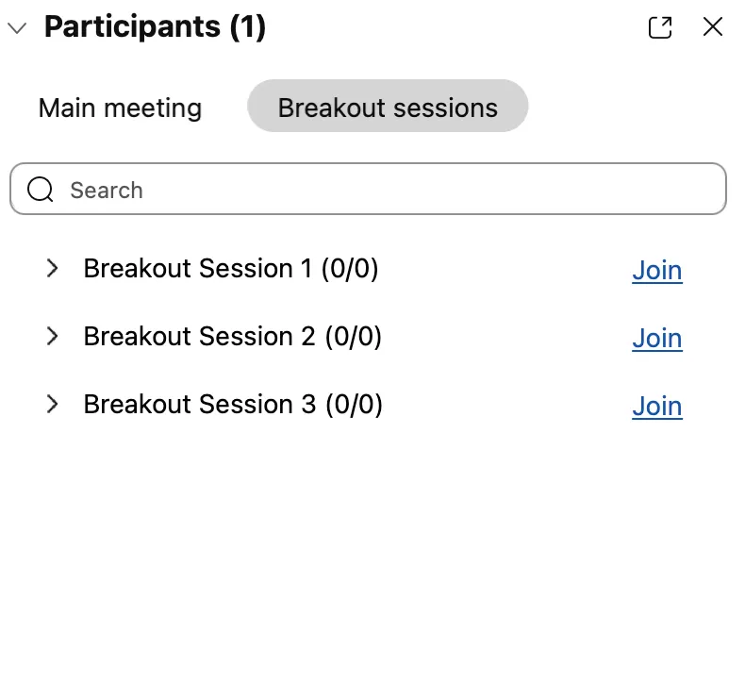This screenshot has height=700, width=745.
Task: Collapse the Participants panel header chevron
Action: pos(17,28)
